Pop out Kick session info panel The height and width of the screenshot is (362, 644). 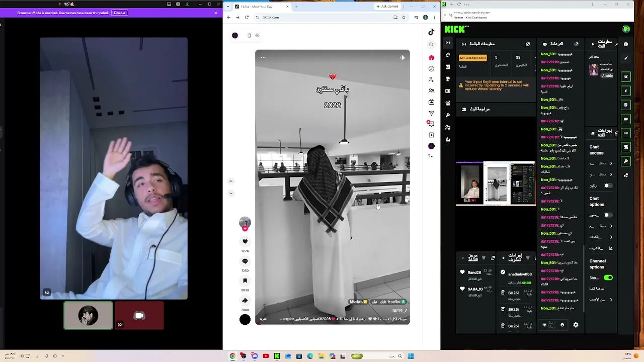click(x=528, y=44)
